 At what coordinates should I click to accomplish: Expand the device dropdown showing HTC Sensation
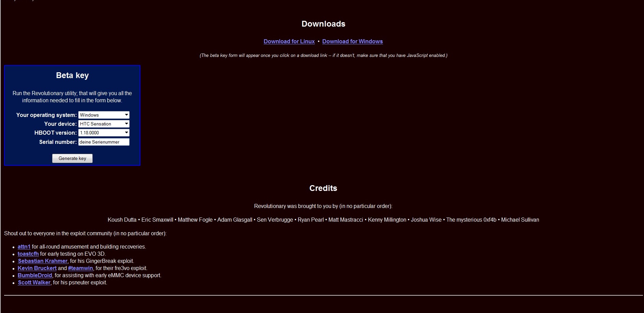pyautogui.click(x=104, y=124)
